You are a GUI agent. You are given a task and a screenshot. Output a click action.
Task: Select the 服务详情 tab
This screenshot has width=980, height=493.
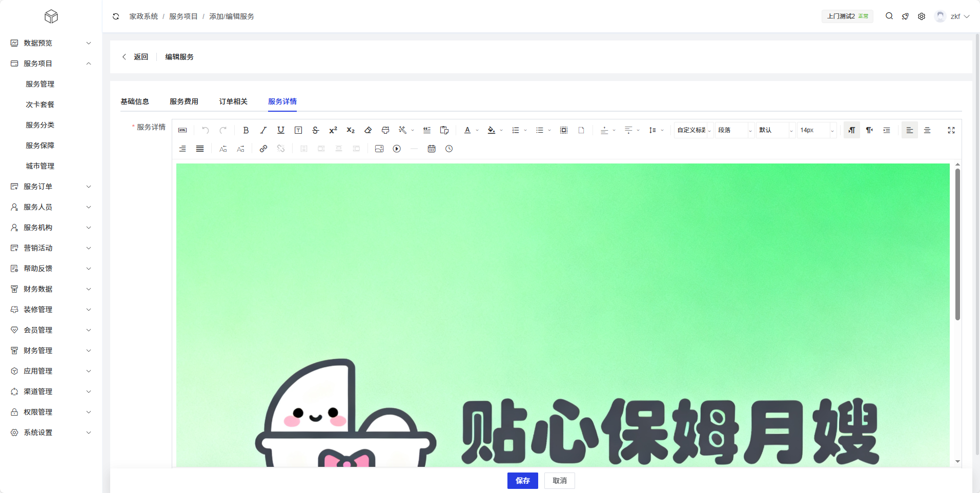tap(282, 101)
